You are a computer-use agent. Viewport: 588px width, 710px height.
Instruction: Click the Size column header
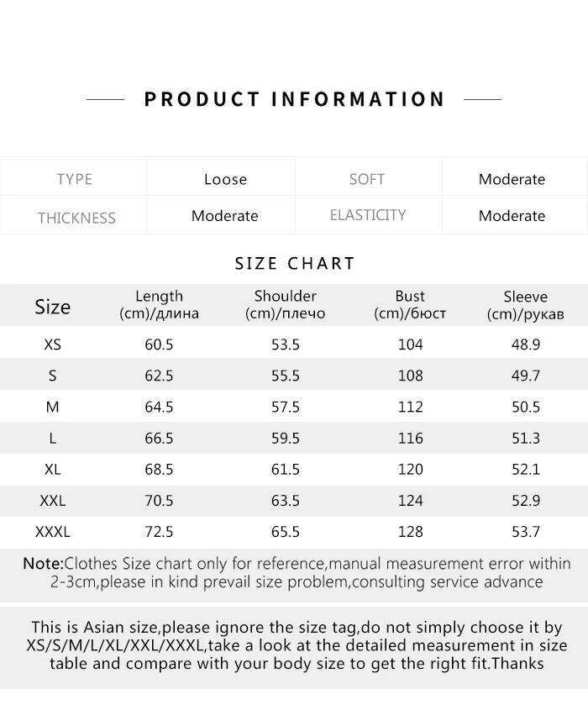(52, 307)
